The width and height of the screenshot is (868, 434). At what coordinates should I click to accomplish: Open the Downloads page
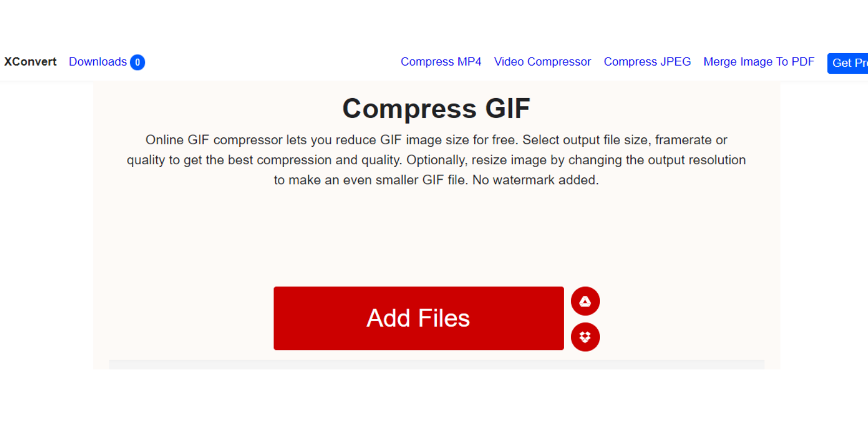pos(98,62)
